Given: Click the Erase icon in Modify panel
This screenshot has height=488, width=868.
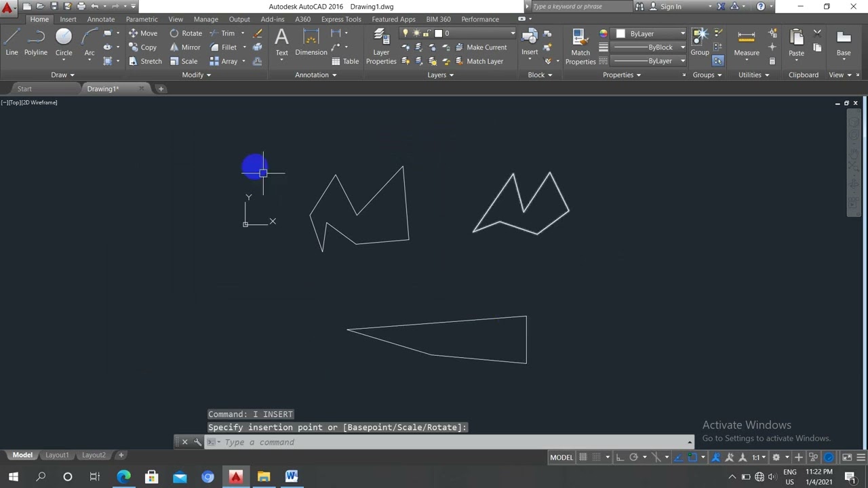Looking at the screenshot, I should coord(257,33).
